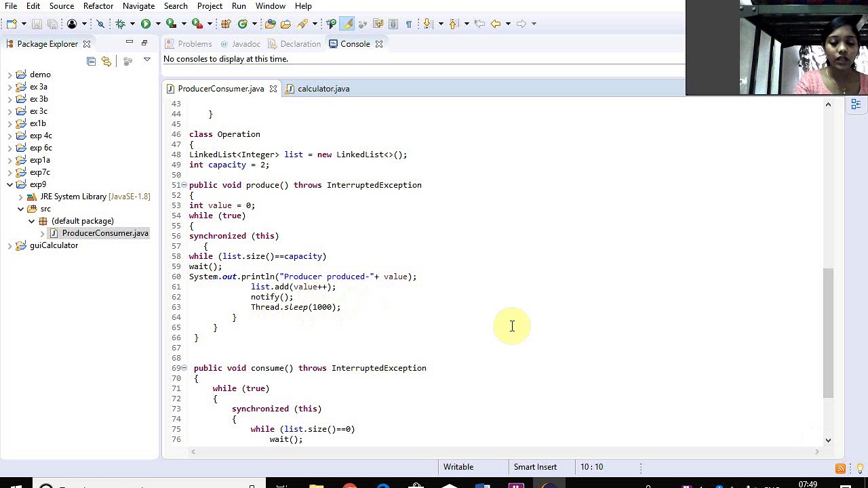
Task: Collapse the consume() method fold marker
Action: click(184, 368)
